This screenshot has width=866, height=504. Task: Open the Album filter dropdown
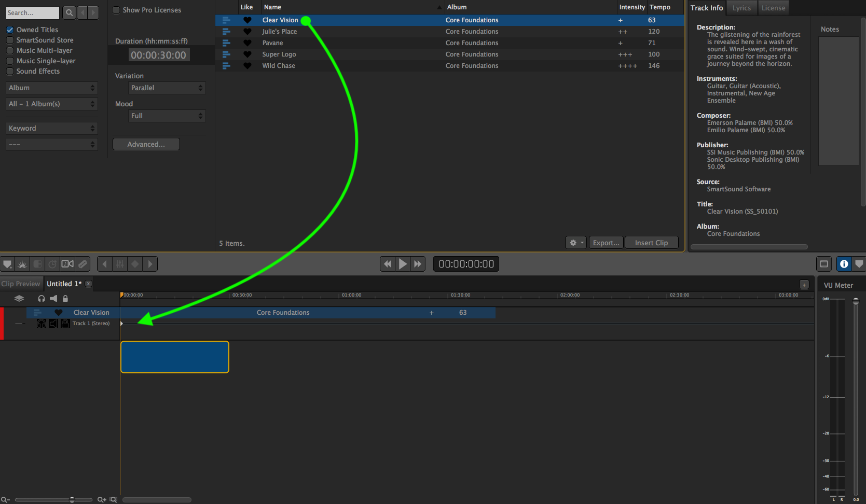coord(52,88)
